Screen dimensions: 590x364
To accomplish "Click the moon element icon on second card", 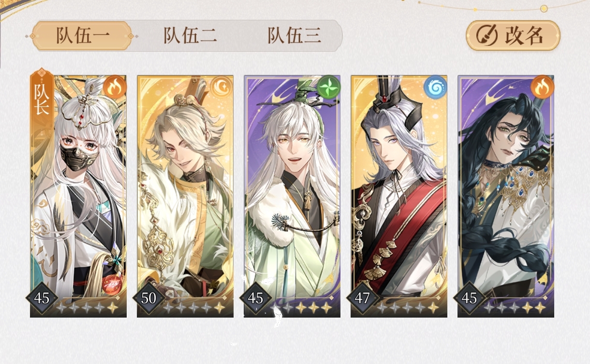I will click(221, 87).
